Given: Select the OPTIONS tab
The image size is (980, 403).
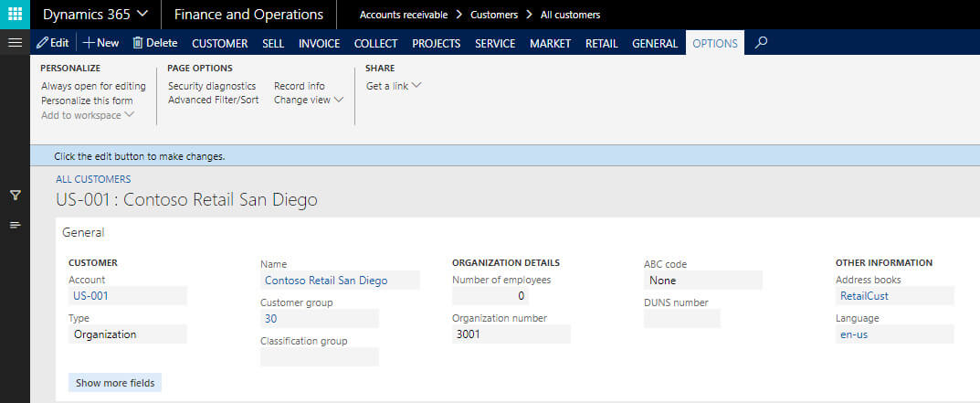Looking at the screenshot, I should (x=715, y=43).
